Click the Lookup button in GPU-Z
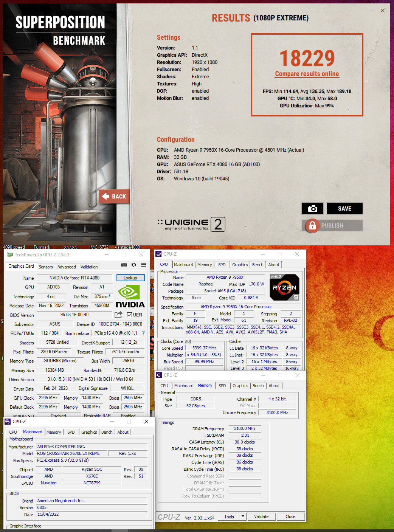The image size is (394, 532). click(x=130, y=278)
